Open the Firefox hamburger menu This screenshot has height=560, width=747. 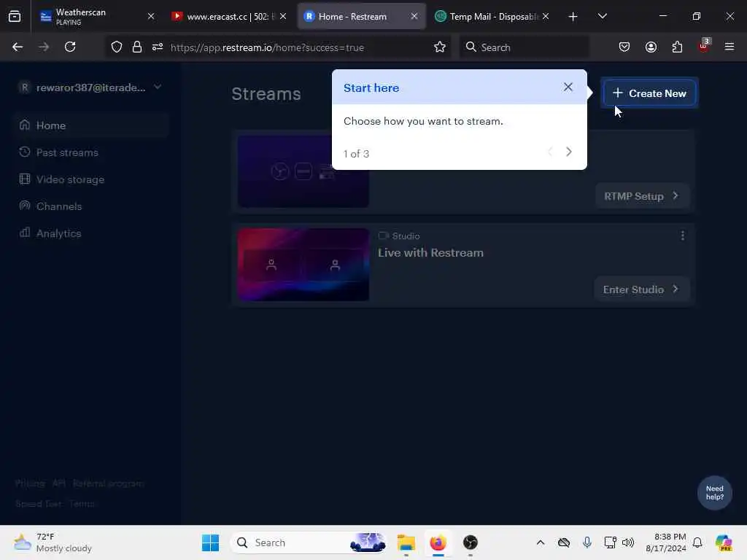729,47
